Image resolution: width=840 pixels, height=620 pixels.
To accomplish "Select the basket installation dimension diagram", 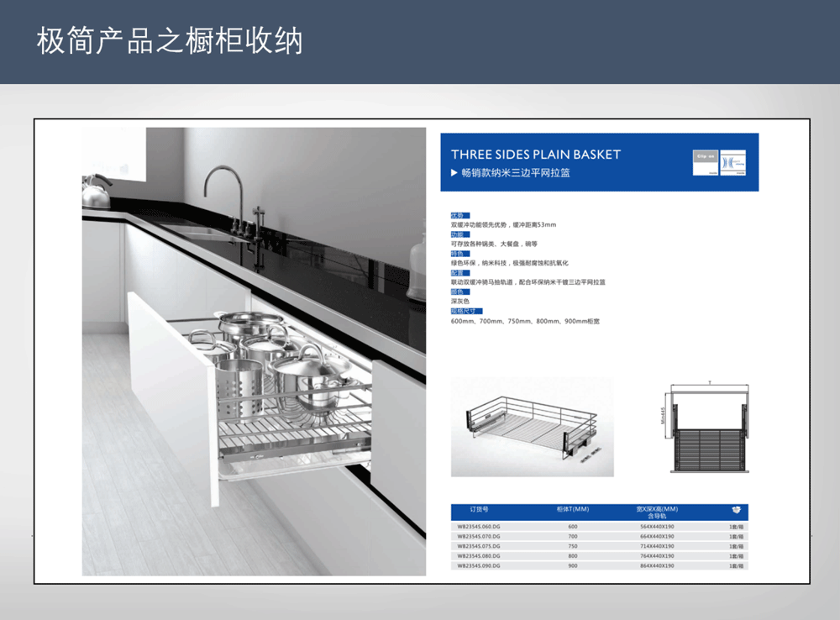I will 706,427.
